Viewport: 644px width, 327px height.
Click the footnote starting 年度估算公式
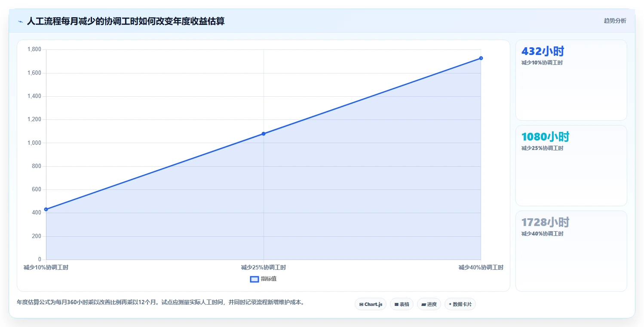coord(162,302)
